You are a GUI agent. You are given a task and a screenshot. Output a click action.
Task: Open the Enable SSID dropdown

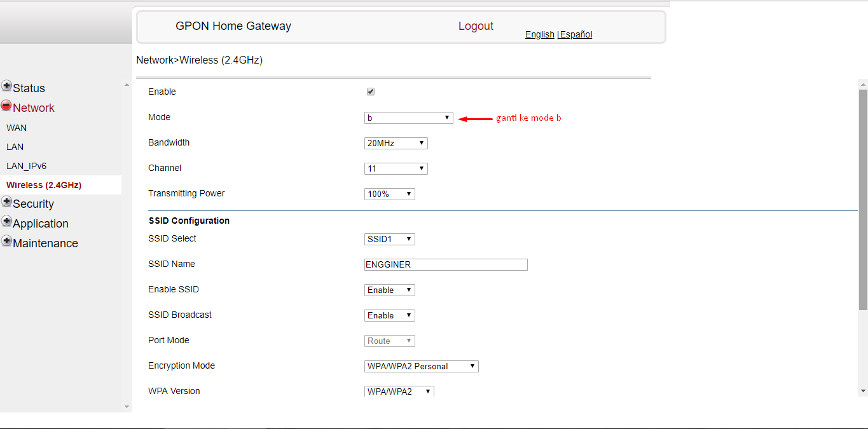390,290
